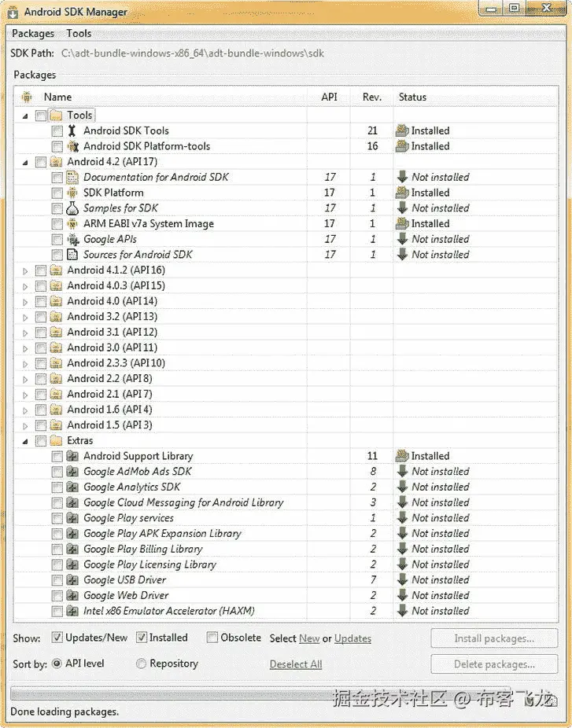The height and width of the screenshot is (728, 572).
Task: Tick the Google USB Driver checkbox
Action: [57, 580]
